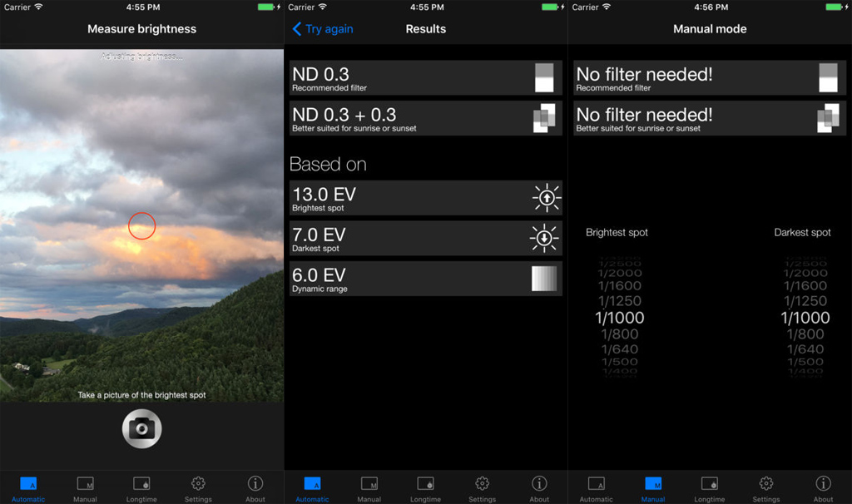The width and height of the screenshot is (852, 504).
Task: Tap Try again back link
Action: pos(322,29)
